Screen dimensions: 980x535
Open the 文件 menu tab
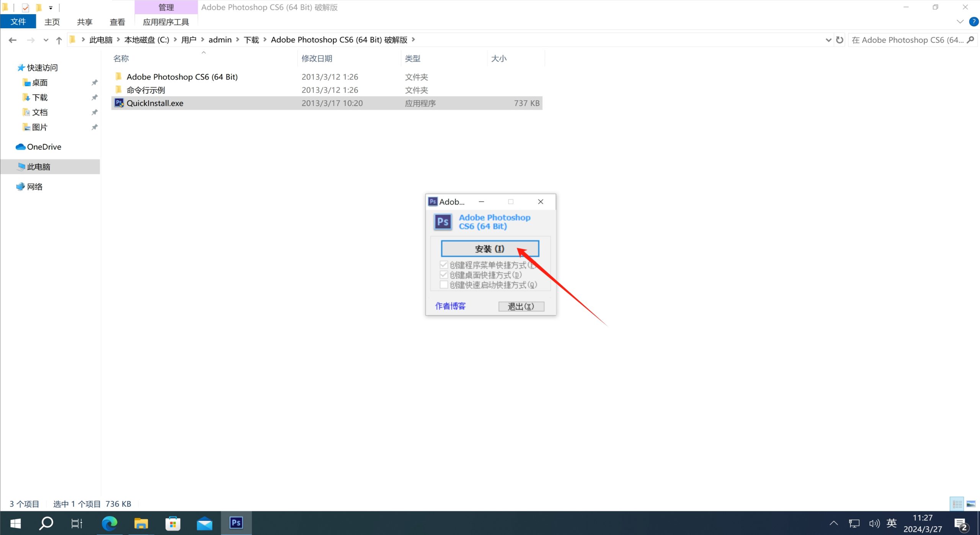(x=18, y=21)
